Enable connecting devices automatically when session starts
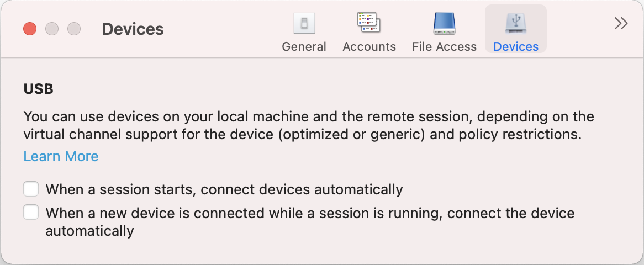The width and height of the screenshot is (644, 265). tap(31, 189)
